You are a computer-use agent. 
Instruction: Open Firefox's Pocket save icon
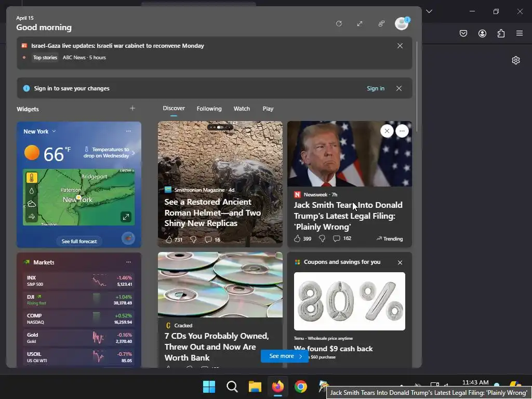tap(463, 33)
